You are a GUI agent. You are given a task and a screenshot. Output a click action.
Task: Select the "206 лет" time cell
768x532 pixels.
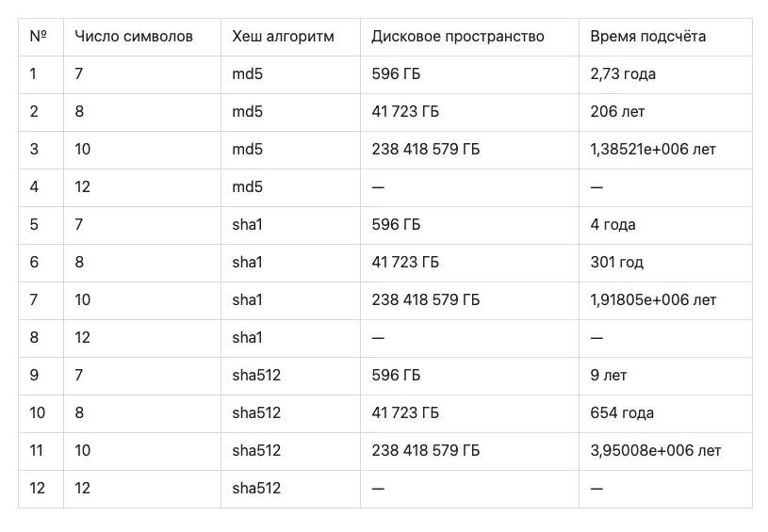(618, 112)
